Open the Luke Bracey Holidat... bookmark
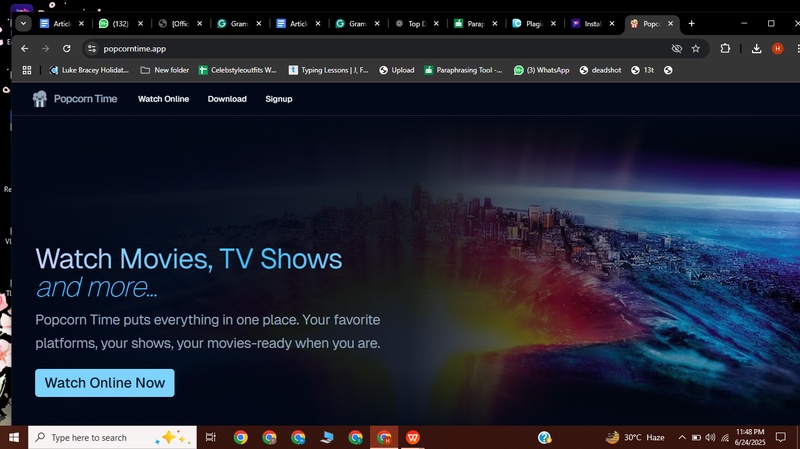This screenshot has height=449, width=800. pos(89,70)
